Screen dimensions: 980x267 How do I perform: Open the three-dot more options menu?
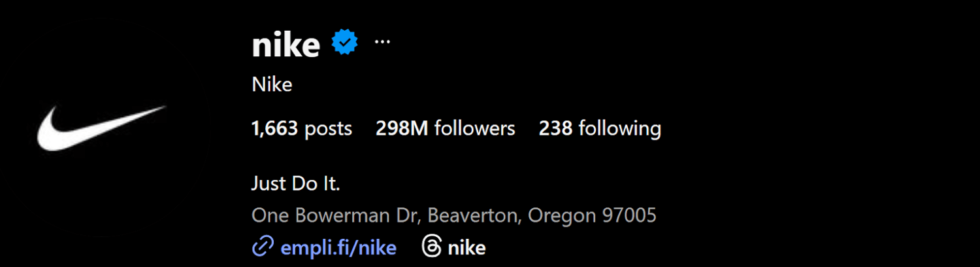tap(382, 42)
